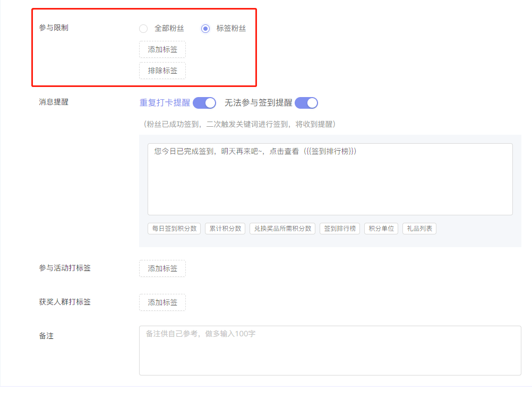
Task: Insert the 累计积分数 variable tag
Action: pyautogui.click(x=225, y=229)
